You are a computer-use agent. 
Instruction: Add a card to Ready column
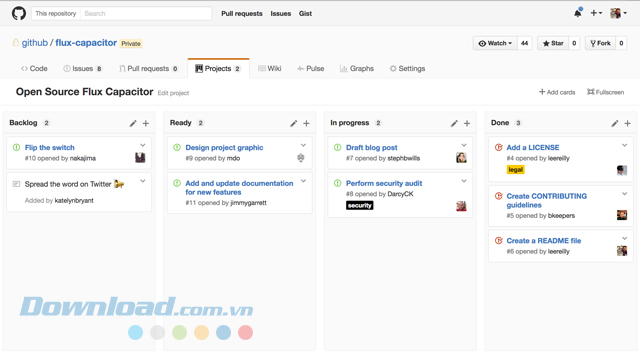click(x=307, y=123)
